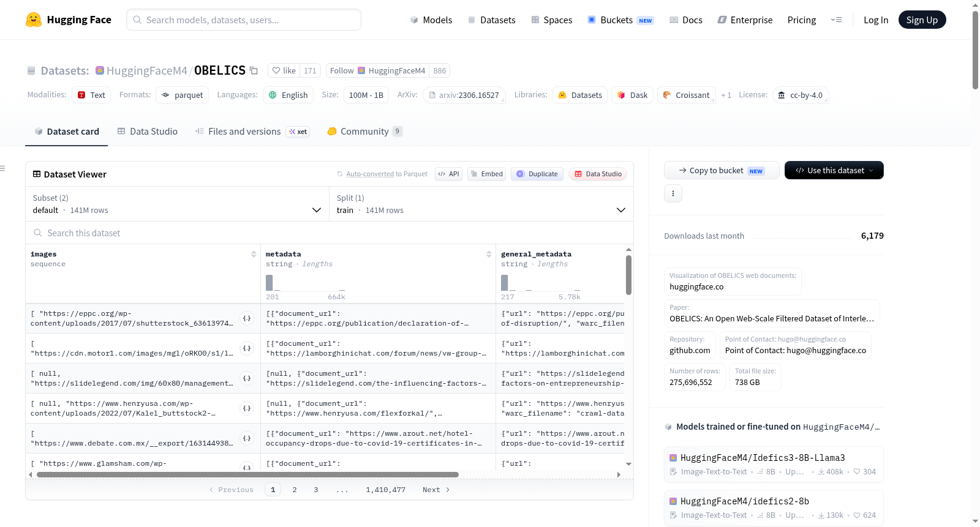Click the Log In link
980x527 pixels.
click(875, 20)
